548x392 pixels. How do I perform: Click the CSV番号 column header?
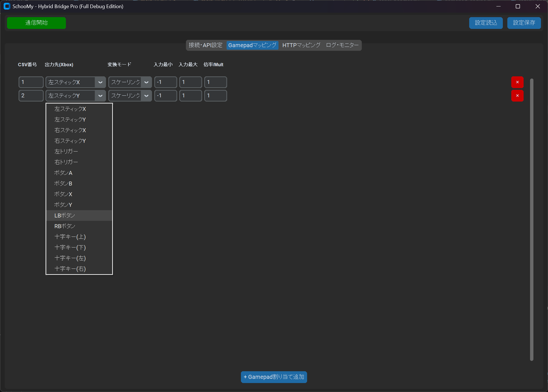point(27,65)
